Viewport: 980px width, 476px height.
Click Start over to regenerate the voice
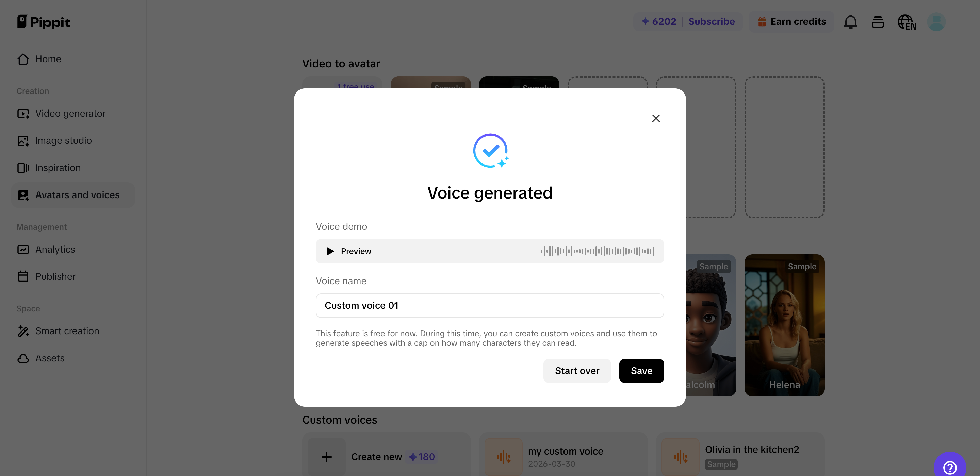click(x=577, y=371)
